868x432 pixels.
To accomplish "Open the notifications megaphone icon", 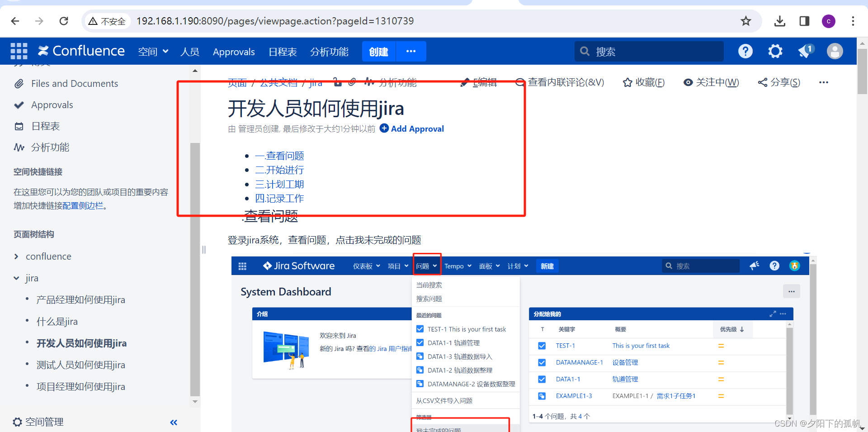I will click(805, 51).
